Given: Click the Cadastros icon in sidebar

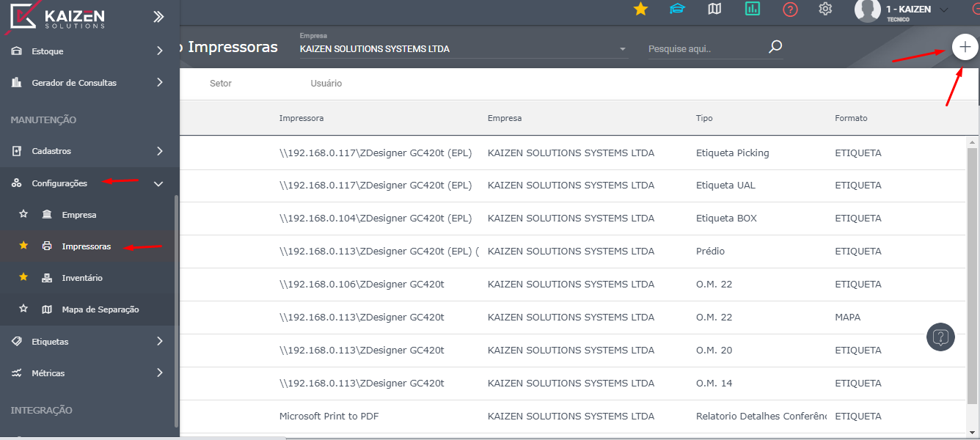Looking at the screenshot, I should [x=16, y=151].
